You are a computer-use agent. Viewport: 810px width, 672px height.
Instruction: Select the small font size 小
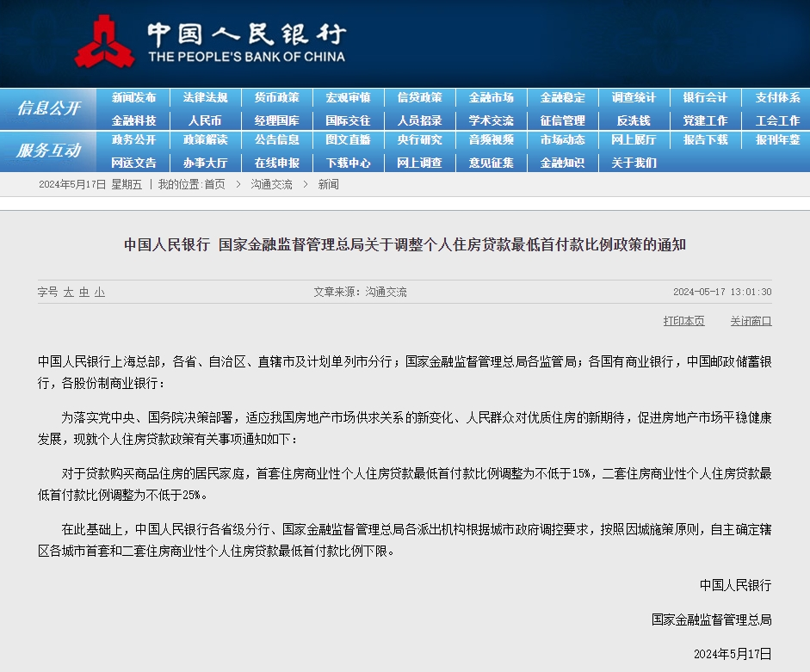99,293
